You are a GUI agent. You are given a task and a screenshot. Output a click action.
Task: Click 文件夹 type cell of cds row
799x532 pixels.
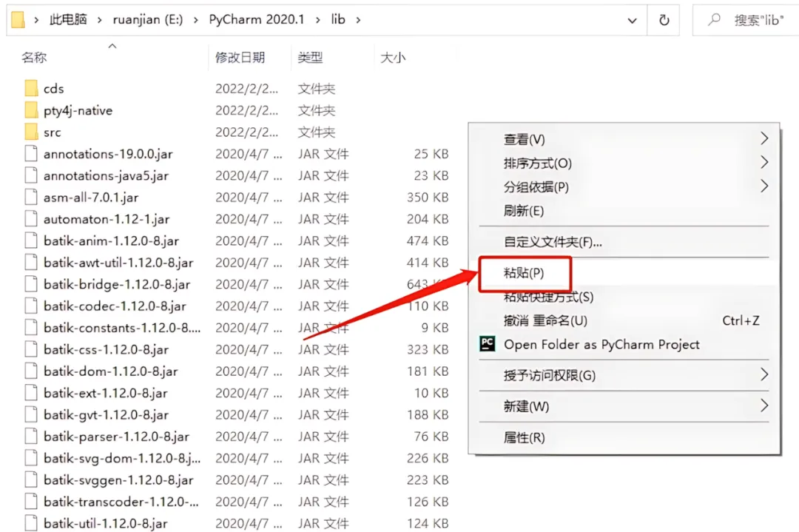coord(317,89)
